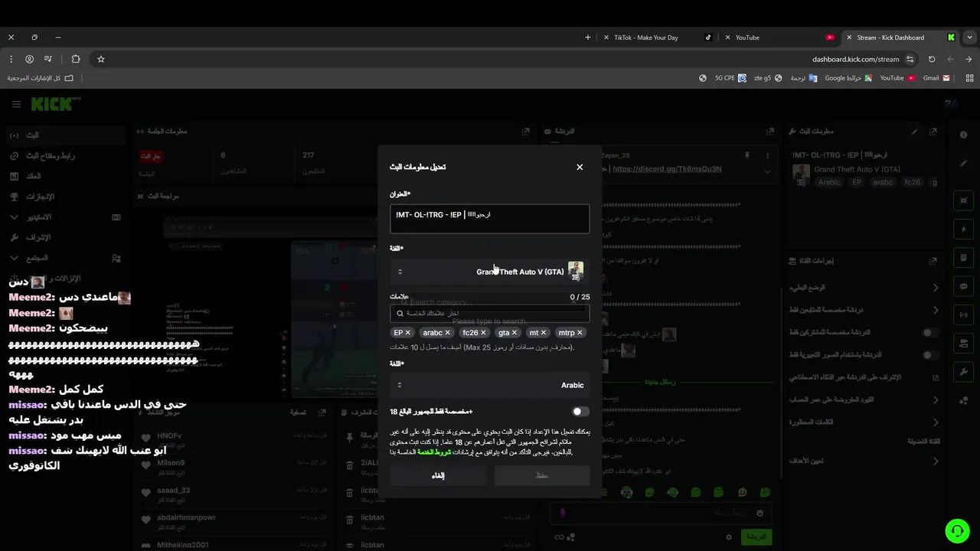
Task: Click the tags search input field
Action: coord(490,313)
